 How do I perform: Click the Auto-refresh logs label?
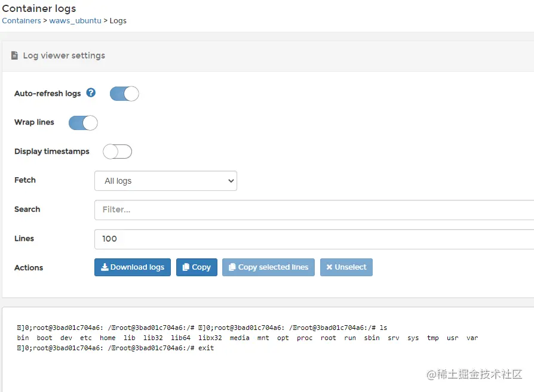click(x=48, y=93)
